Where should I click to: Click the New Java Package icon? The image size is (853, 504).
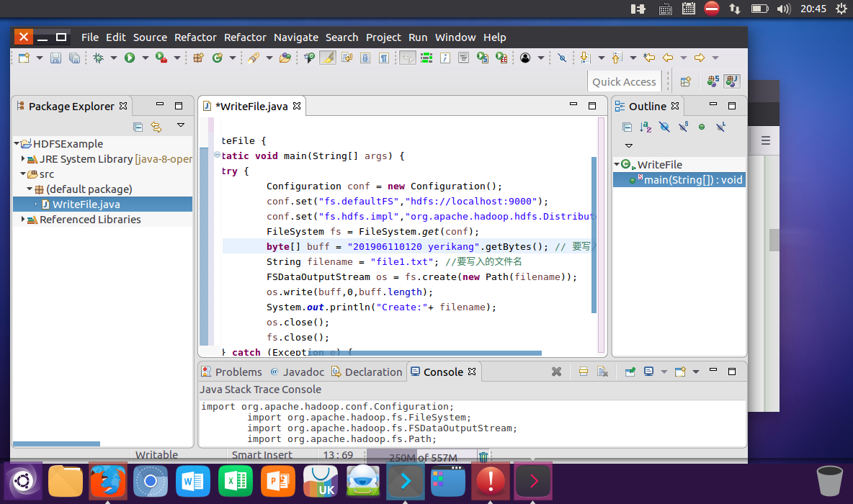(x=198, y=58)
